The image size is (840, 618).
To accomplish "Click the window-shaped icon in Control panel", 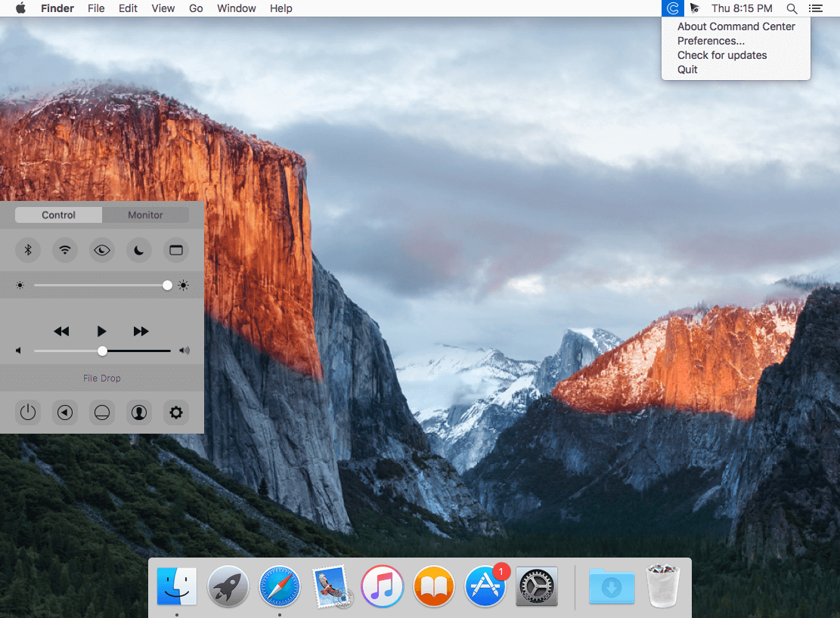I will (176, 250).
